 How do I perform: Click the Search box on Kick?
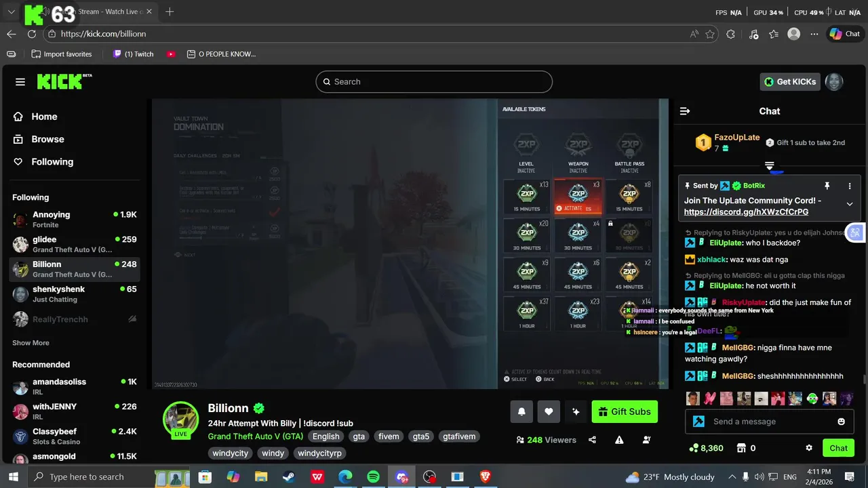(434, 82)
